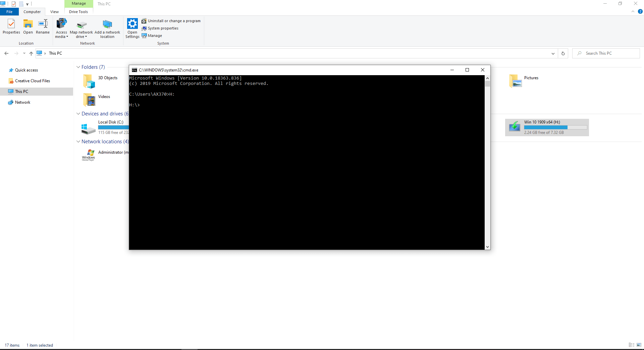Click Add a network location icon
The image size is (644, 350).
(x=107, y=29)
